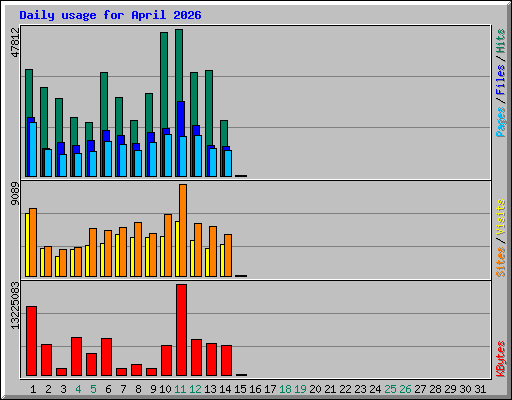This screenshot has height=400, width=512.
Task: Click day 1 on the x-axis
Action: coord(33,389)
